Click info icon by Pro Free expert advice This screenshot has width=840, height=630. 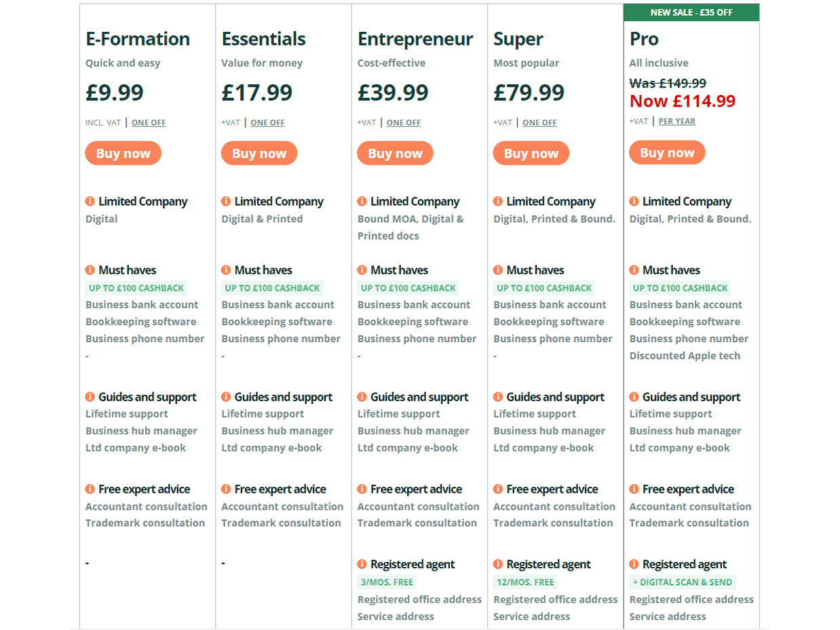[x=634, y=489]
